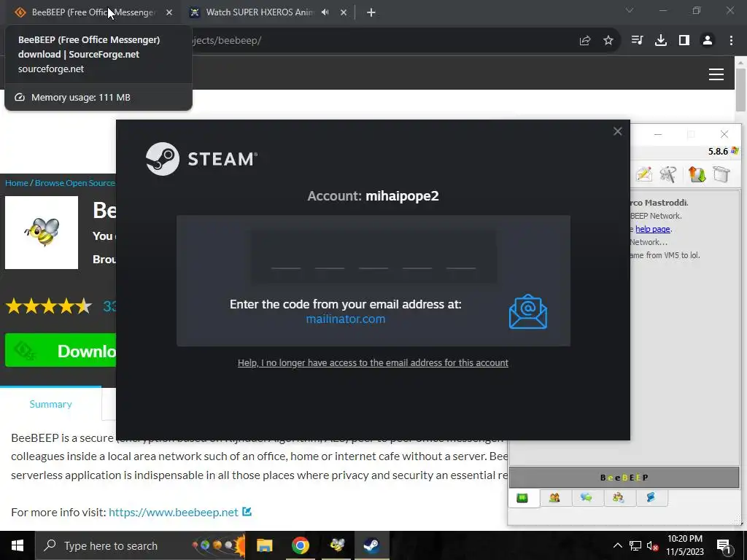Select the Summary tab
747x560 pixels.
pos(50,404)
